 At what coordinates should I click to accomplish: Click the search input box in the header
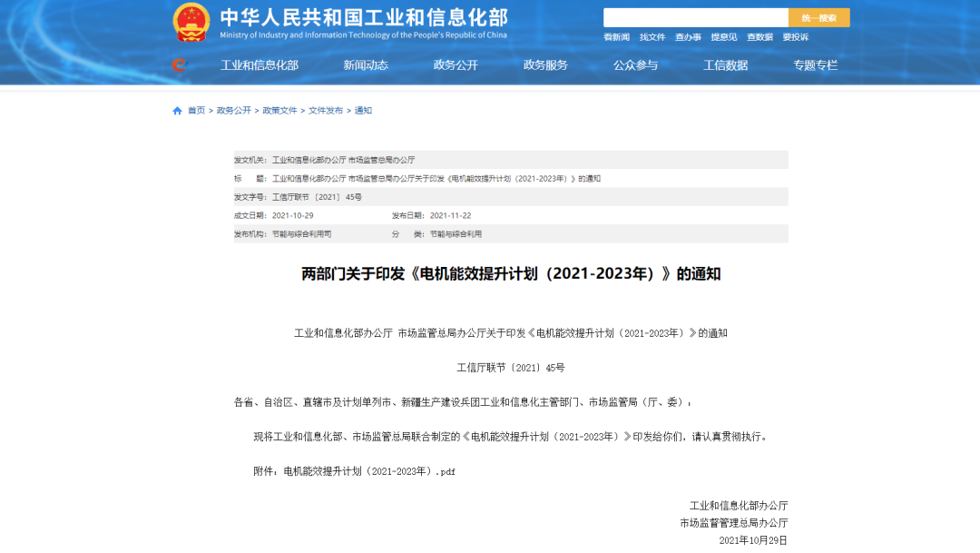[x=696, y=16]
